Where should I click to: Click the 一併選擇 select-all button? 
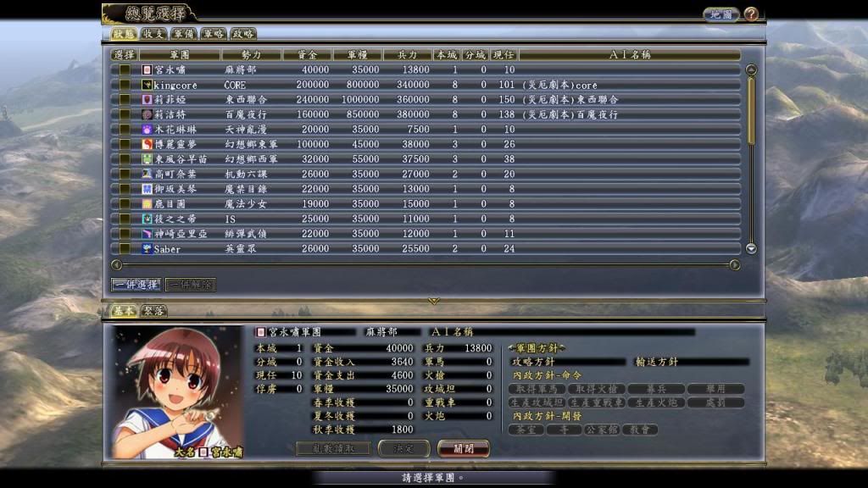pyautogui.click(x=136, y=285)
